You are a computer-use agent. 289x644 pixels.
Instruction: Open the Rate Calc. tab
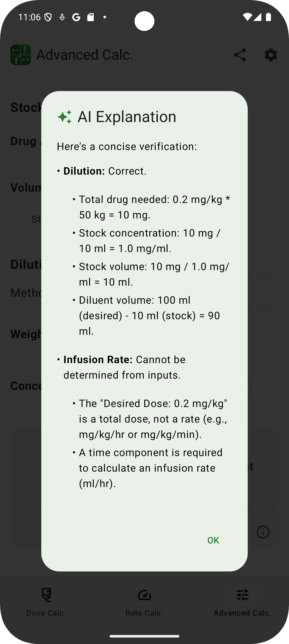[144, 602]
